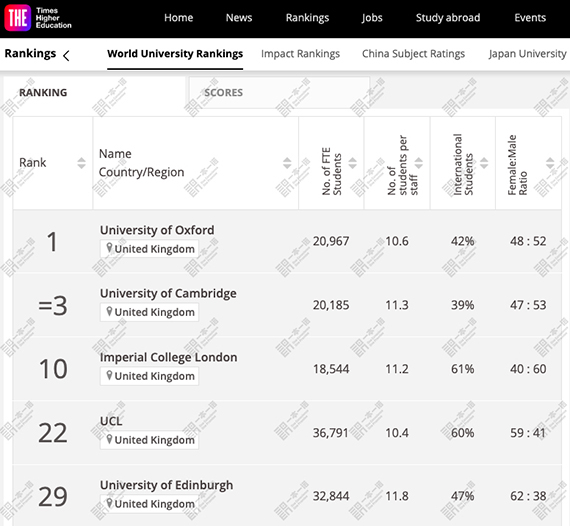Click the back chevron beside Rankings
The height and width of the screenshot is (526, 570).
(66, 56)
